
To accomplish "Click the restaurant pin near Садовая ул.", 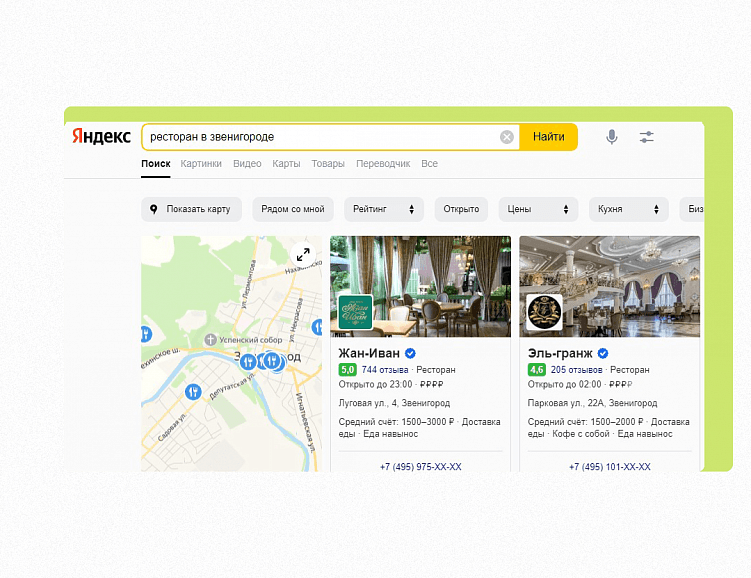I will tap(193, 392).
